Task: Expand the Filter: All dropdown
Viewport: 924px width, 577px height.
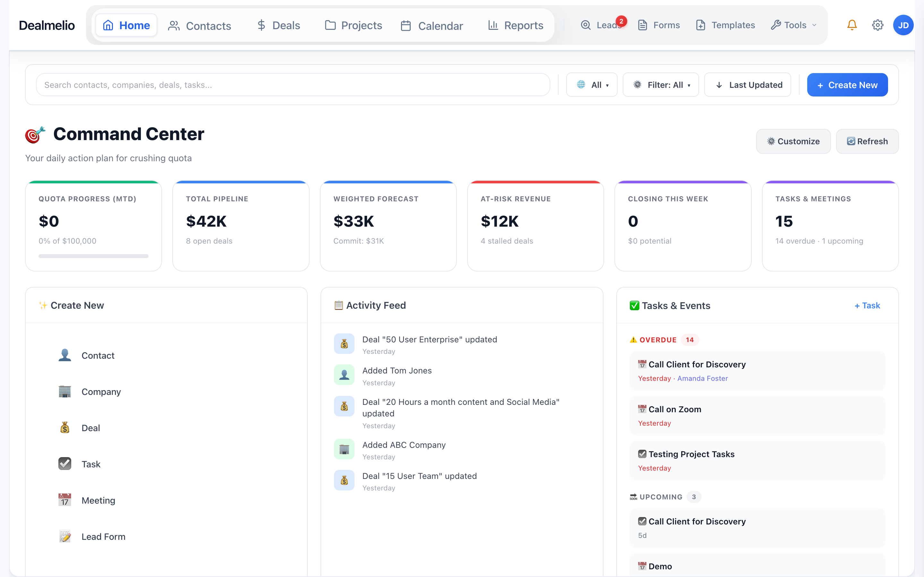Action: (661, 85)
